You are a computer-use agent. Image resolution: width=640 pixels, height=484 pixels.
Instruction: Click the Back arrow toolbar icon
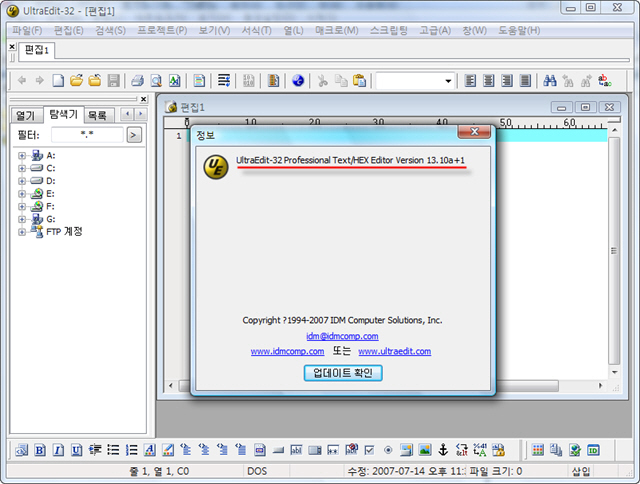pos(22,80)
